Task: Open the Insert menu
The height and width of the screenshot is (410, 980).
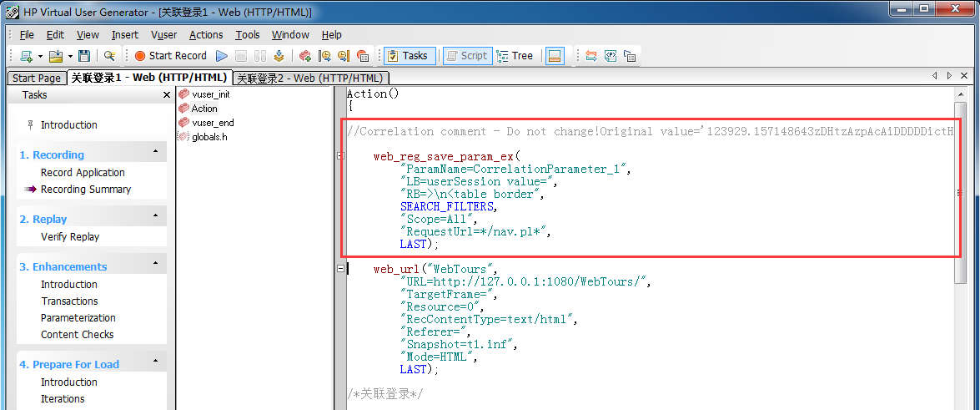Action: pos(125,35)
